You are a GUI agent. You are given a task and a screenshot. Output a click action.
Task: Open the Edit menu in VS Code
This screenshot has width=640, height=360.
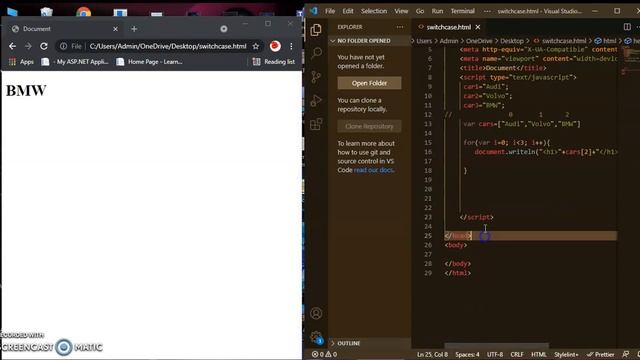pyautogui.click(x=348, y=11)
